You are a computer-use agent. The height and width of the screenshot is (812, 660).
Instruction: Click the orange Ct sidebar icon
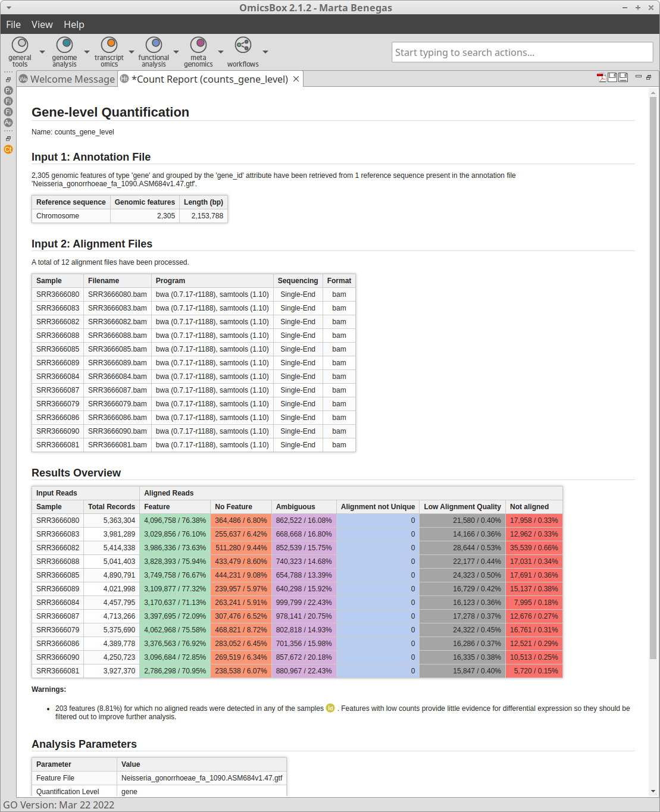[x=8, y=149]
